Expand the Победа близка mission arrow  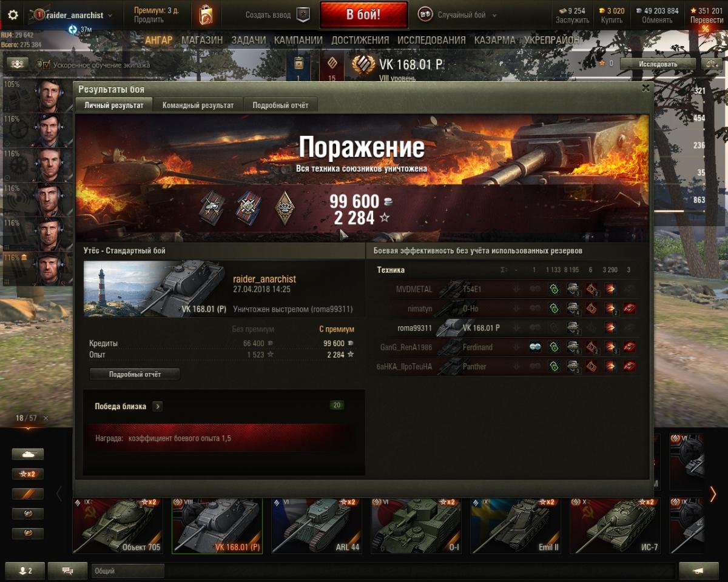click(158, 406)
